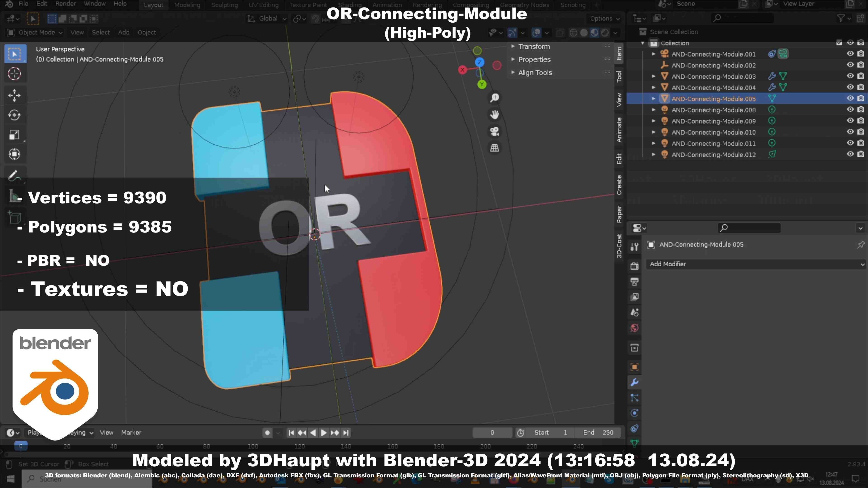The image size is (868, 488).
Task: Open the Animate sidebar tab
Action: pos(619,130)
